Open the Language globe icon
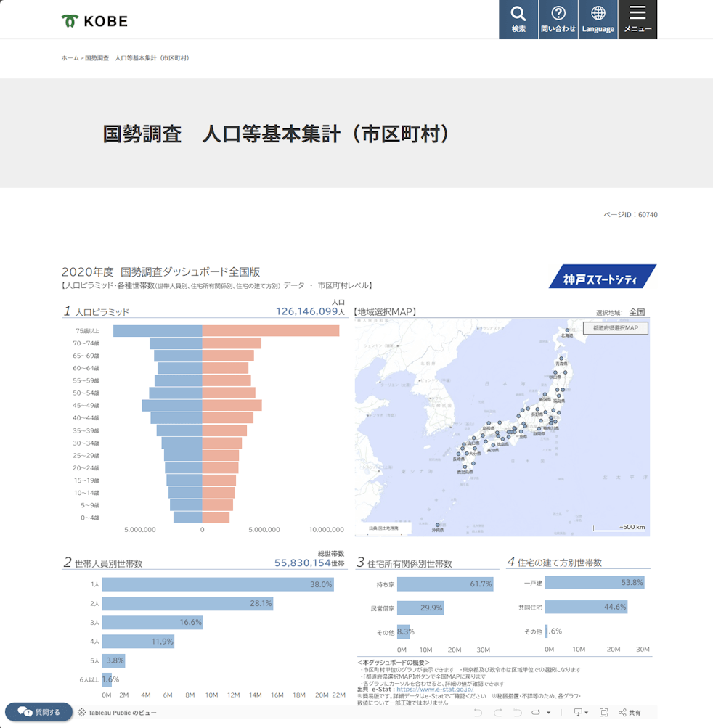 598,20
